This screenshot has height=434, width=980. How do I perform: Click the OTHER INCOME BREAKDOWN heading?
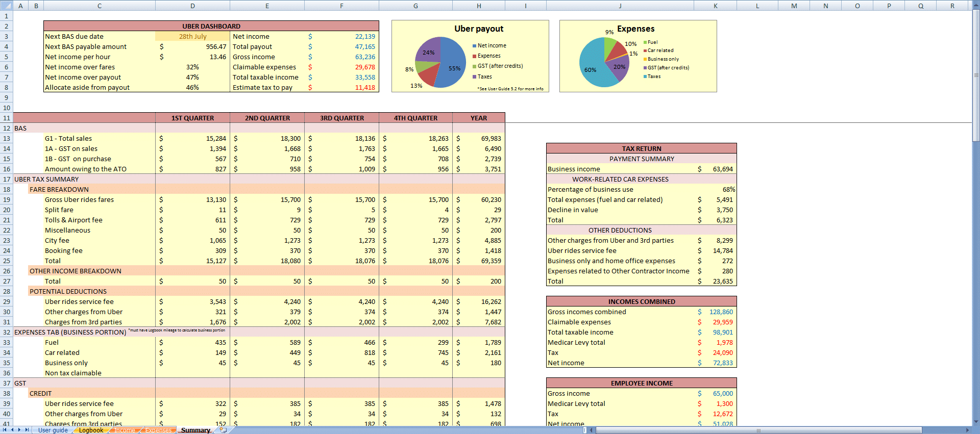[x=76, y=271]
